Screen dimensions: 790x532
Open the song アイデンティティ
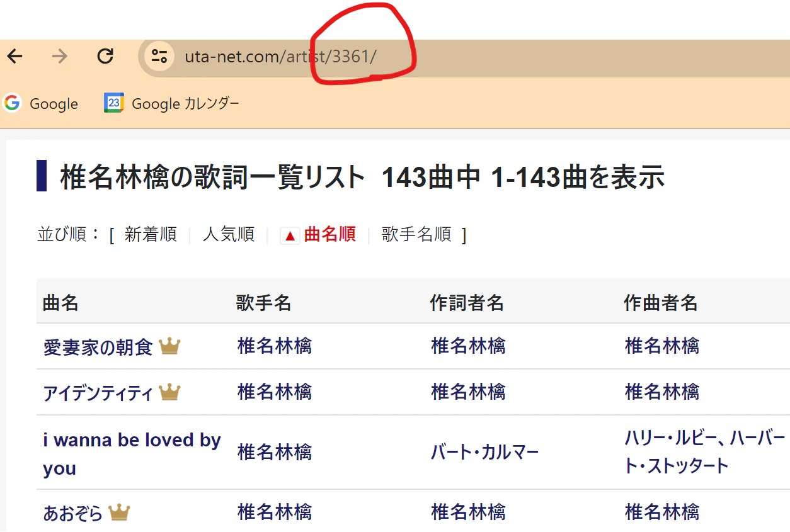tap(98, 393)
